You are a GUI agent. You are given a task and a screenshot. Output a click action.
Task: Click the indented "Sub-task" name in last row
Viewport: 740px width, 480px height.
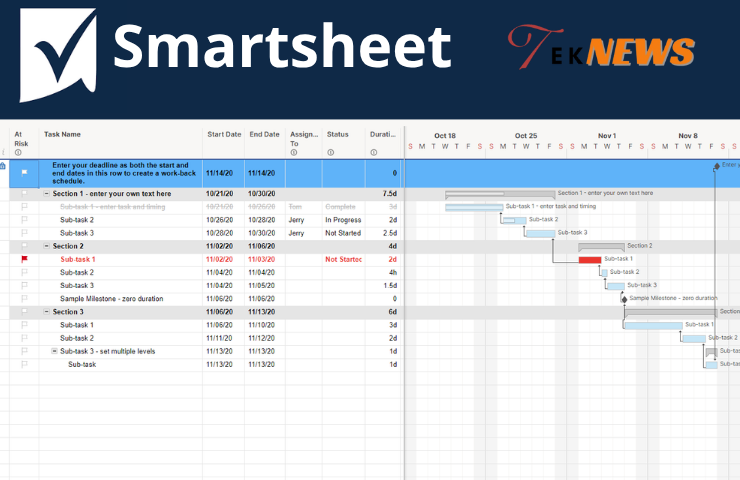[82, 364]
